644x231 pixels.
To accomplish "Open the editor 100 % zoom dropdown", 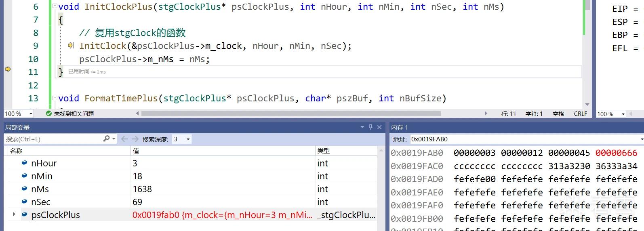I will [19, 114].
